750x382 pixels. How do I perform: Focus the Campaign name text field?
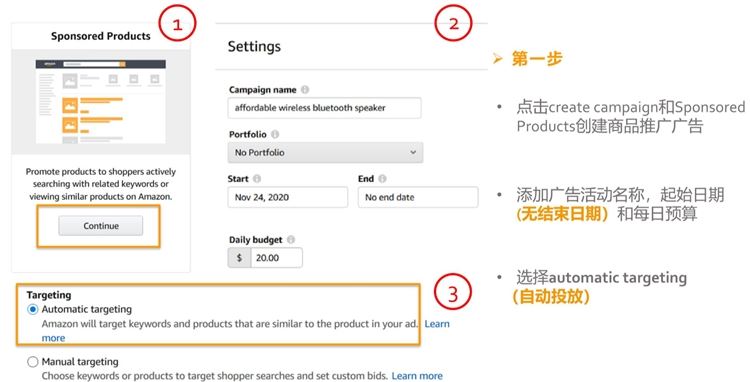(x=324, y=108)
